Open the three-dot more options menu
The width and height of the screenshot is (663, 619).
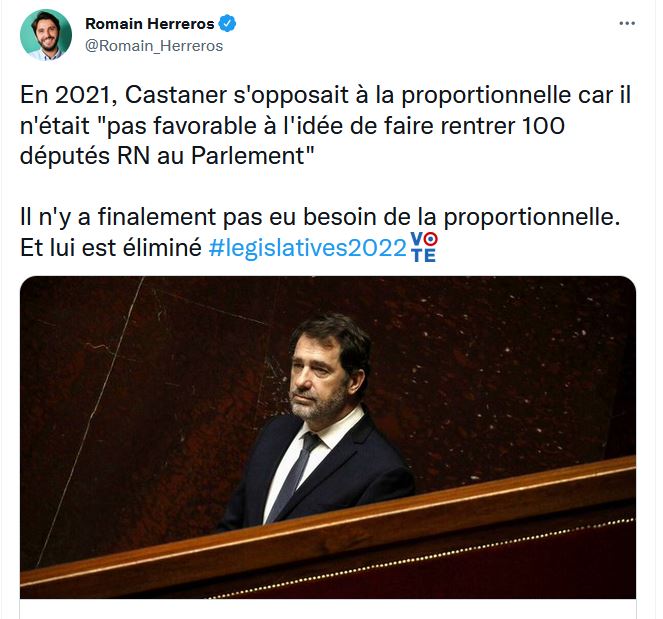pos(627,24)
